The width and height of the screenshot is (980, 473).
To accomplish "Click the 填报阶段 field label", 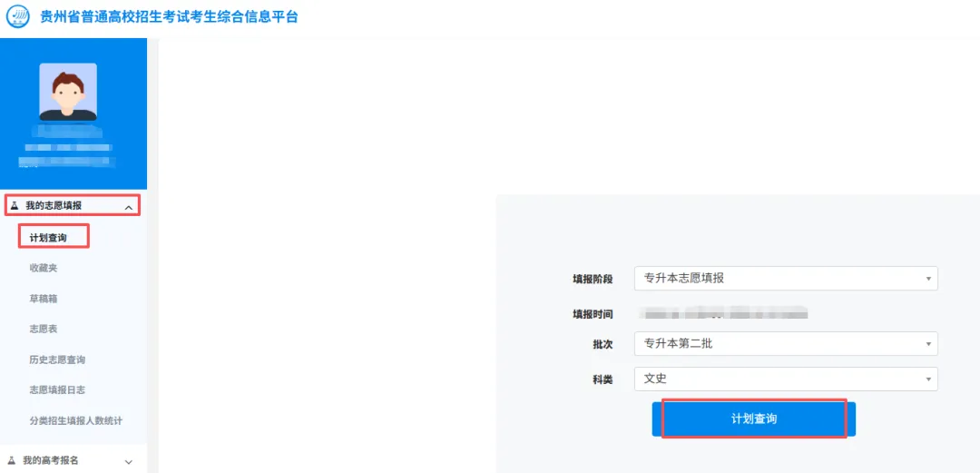I will [593, 279].
